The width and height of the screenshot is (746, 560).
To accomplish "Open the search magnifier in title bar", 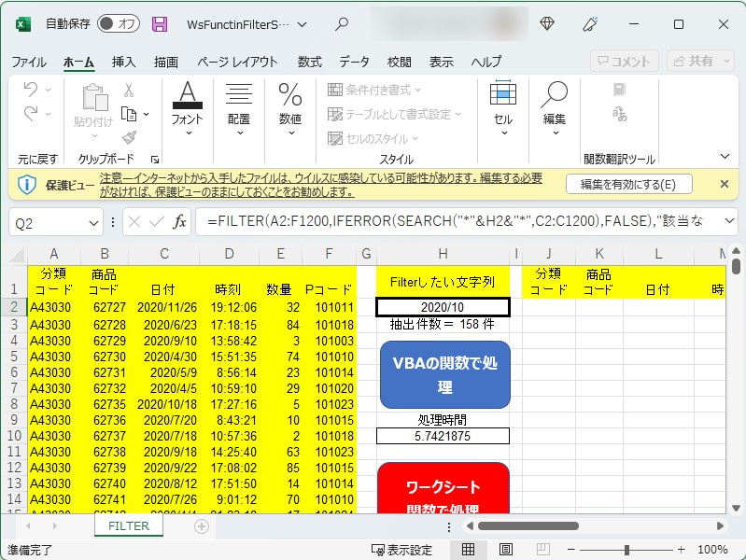I will tap(341, 23).
